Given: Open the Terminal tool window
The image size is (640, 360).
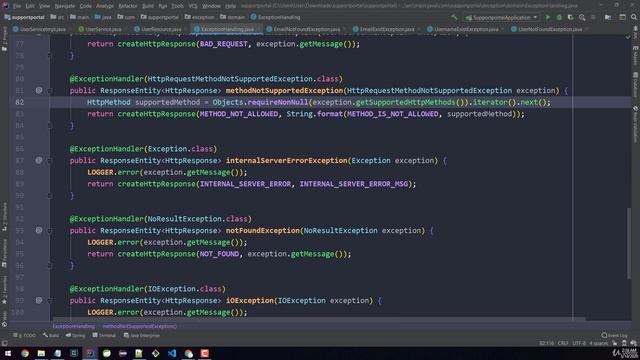Looking at the screenshot, I should 104,336.
